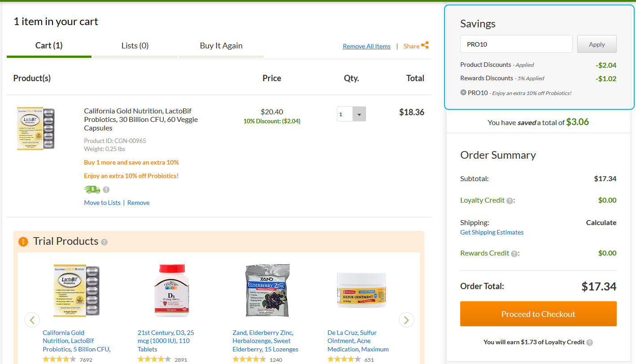Remove the PRO10 promo code with x icon

click(x=463, y=92)
